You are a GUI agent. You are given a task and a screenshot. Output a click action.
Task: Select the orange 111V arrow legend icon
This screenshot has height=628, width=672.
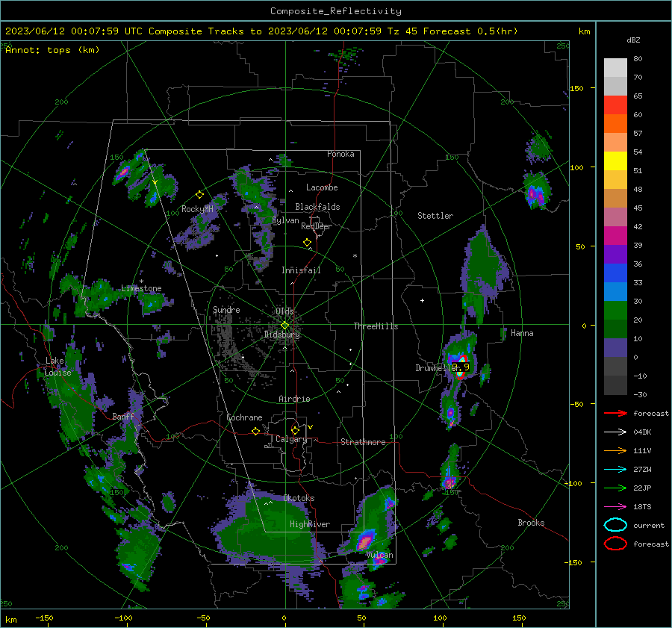click(615, 450)
